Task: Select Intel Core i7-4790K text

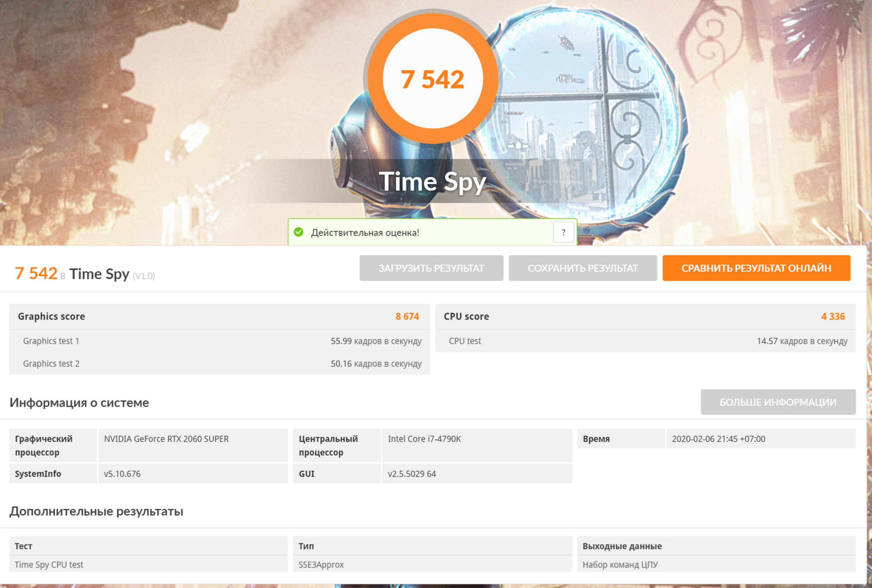Action: [424, 439]
